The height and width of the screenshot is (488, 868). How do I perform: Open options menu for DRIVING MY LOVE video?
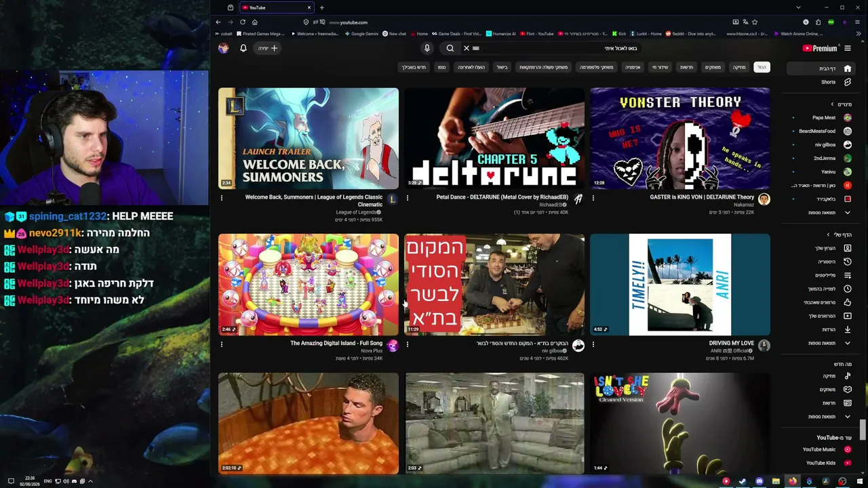[593, 344]
